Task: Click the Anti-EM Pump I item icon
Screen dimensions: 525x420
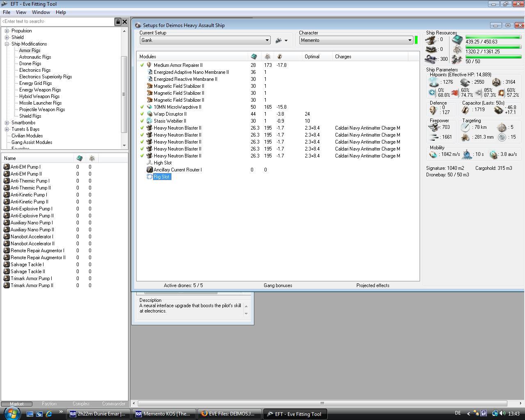Action: [7, 167]
